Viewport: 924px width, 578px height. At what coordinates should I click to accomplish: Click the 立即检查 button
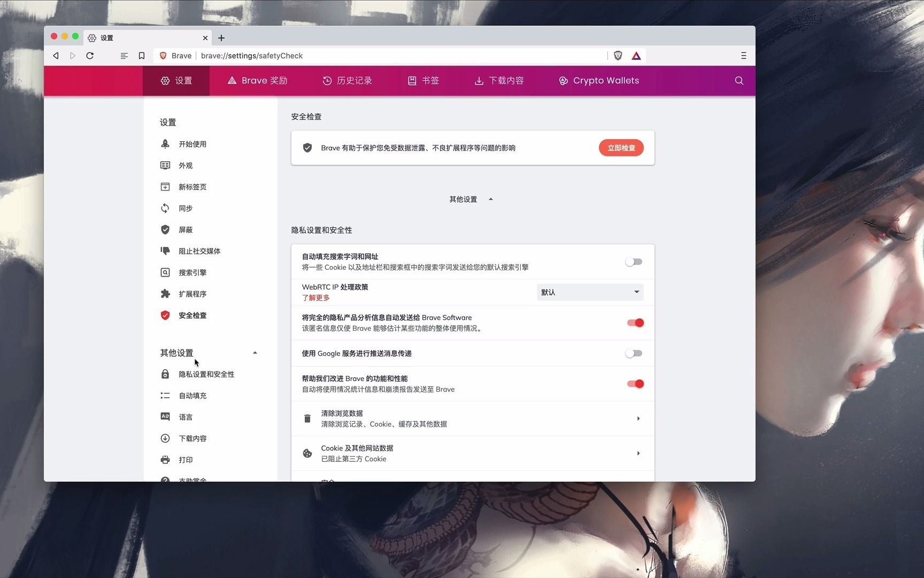(621, 148)
